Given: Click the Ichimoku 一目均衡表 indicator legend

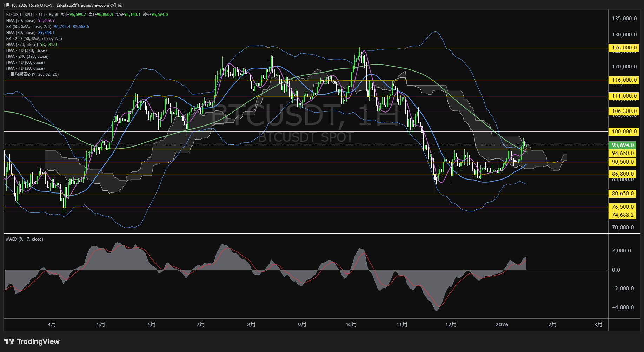Looking at the screenshot, I should pyautogui.click(x=32, y=74).
